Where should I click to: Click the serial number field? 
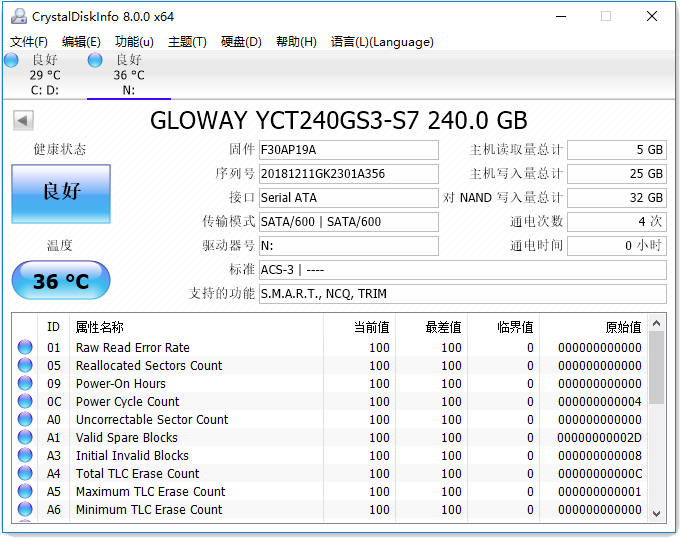pyautogui.click(x=348, y=174)
